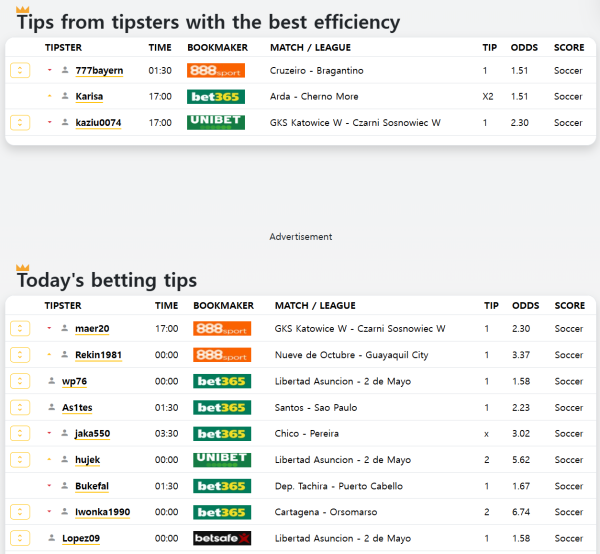Open Bukefal's tipster profile link
The height and width of the screenshot is (554, 600).
(x=92, y=486)
